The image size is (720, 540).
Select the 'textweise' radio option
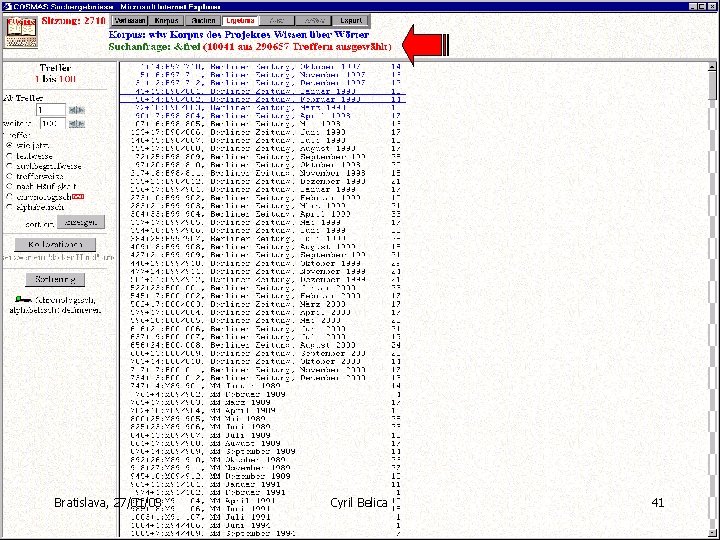tap(9, 156)
